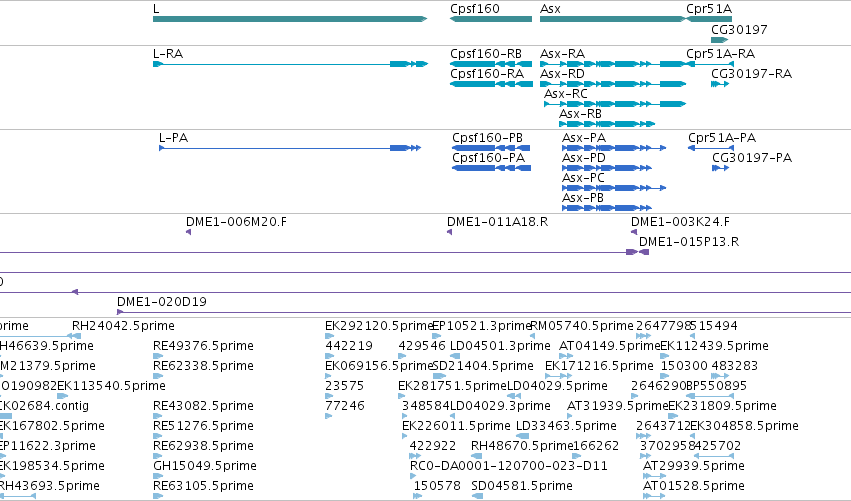Image resolution: width=851 pixels, height=501 pixels.
Task: Select the LD04501.3prime EST label
Action: pyautogui.click(x=500, y=346)
